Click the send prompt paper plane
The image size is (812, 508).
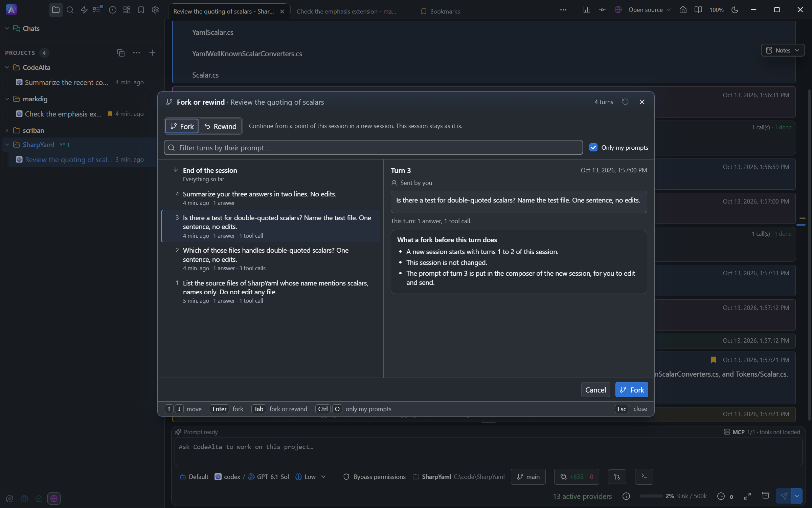[784, 496]
